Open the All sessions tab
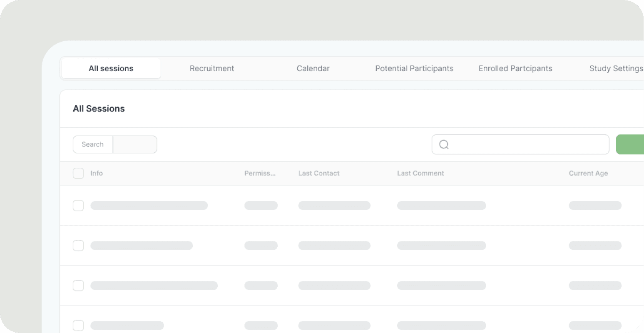The width and height of the screenshot is (644, 333). (111, 68)
